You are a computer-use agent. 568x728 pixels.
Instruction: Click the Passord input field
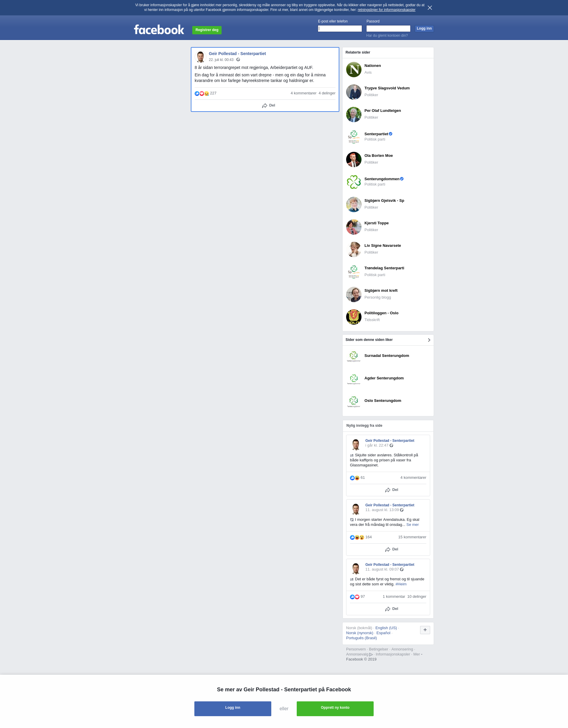(x=388, y=29)
